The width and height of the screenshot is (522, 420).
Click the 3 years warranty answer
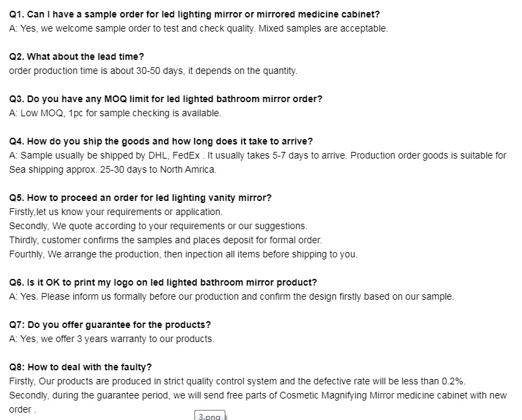click(x=112, y=339)
